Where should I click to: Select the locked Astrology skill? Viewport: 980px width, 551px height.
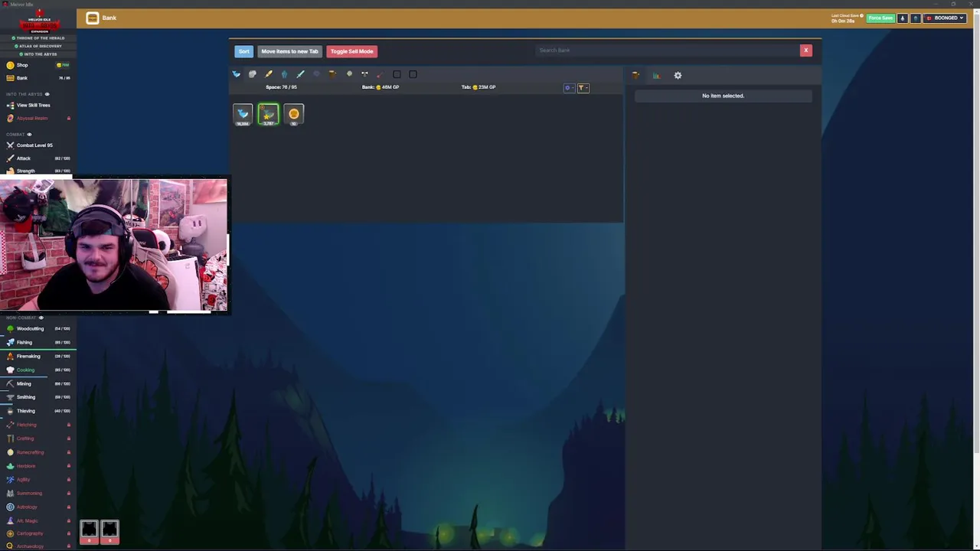click(37, 507)
